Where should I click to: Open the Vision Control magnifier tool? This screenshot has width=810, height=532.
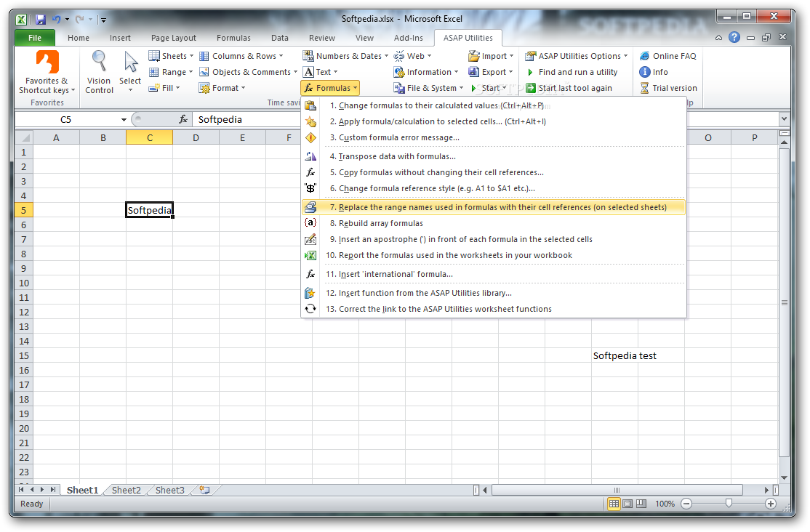point(99,72)
